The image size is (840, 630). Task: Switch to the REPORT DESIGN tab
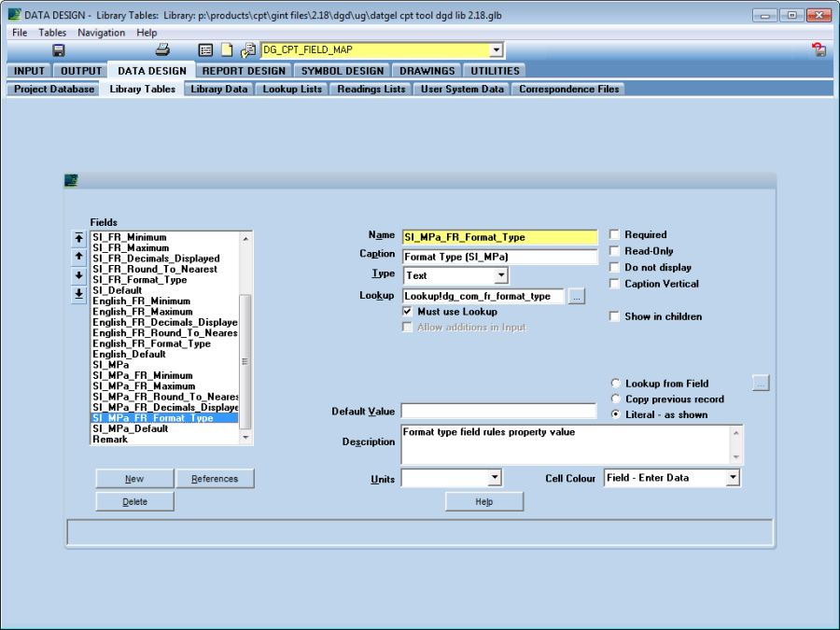point(244,71)
